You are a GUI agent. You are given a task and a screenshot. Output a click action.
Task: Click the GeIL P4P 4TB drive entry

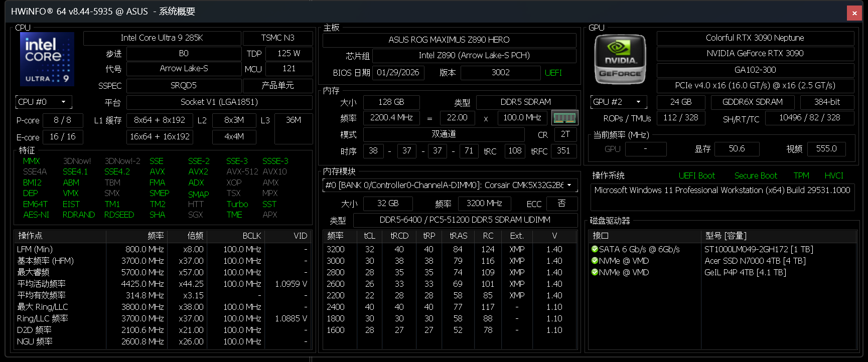[x=745, y=272]
